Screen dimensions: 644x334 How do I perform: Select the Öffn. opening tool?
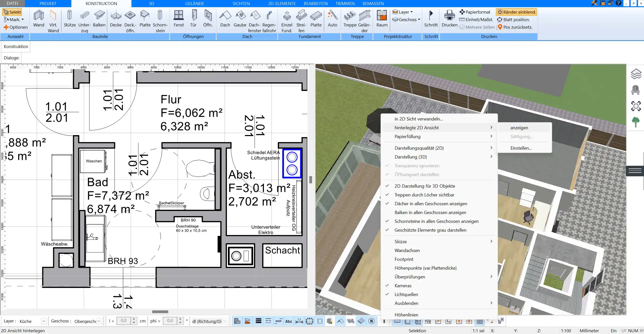(x=208, y=19)
